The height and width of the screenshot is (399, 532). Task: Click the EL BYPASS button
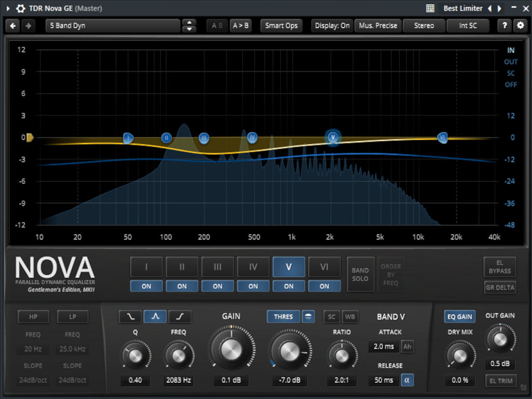[500, 267]
